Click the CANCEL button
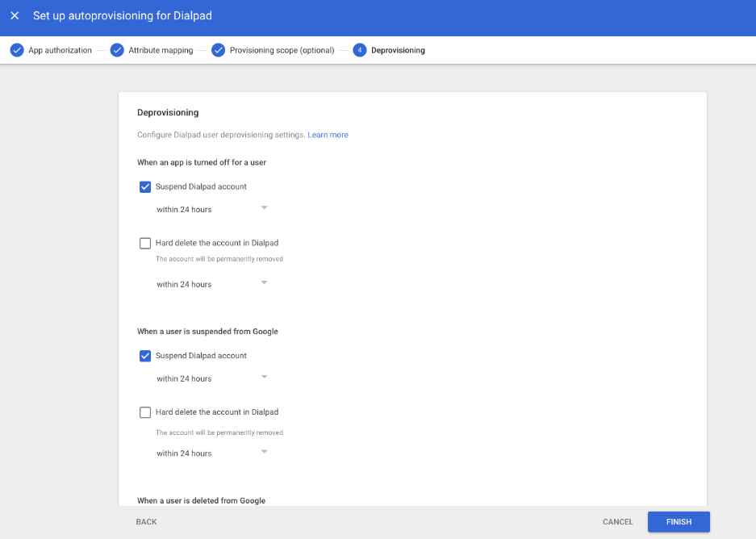This screenshot has height=539, width=756. [x=617, y=521]
